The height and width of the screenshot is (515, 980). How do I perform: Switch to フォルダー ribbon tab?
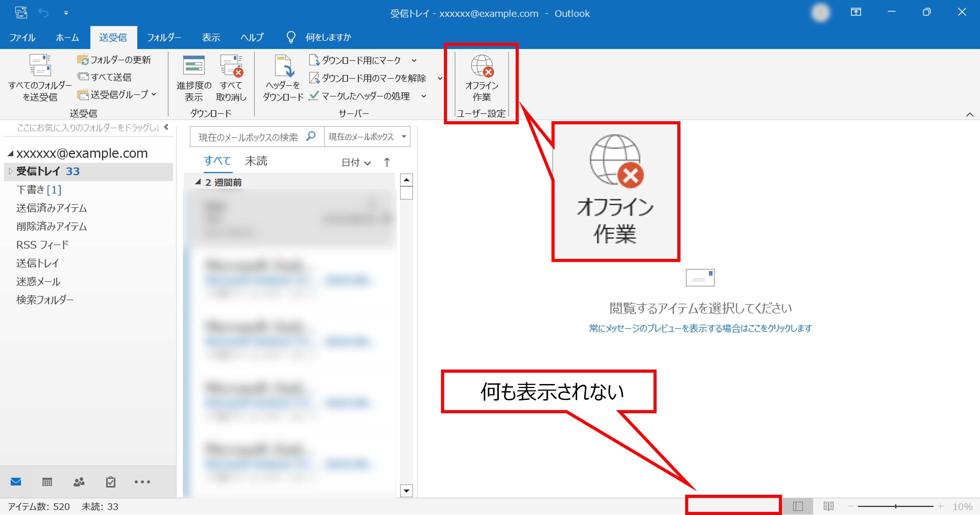tap(164, 37)
